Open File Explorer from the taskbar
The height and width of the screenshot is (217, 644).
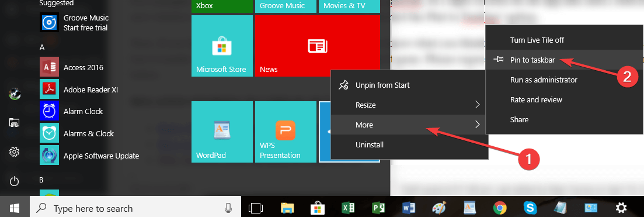click(287, 208)
